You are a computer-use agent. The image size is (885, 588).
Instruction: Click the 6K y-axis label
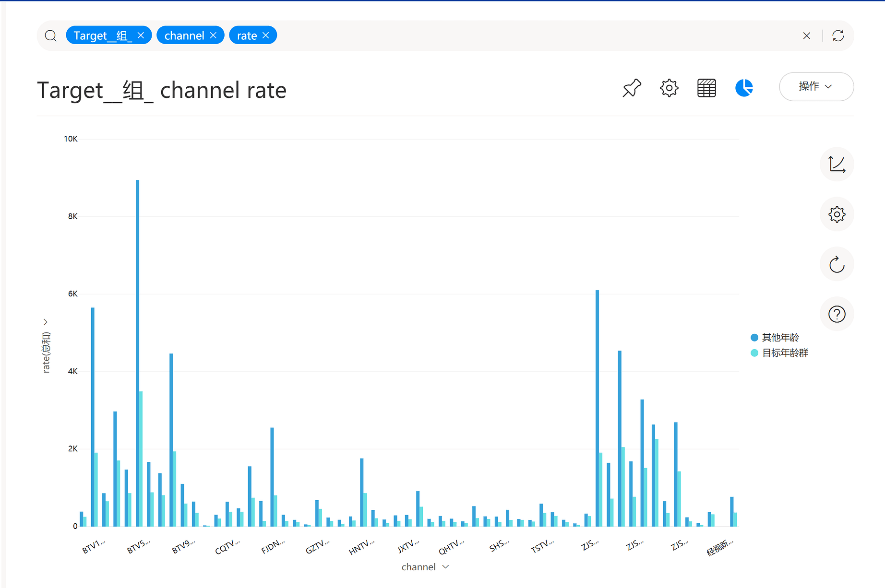(x=72, y=294)
